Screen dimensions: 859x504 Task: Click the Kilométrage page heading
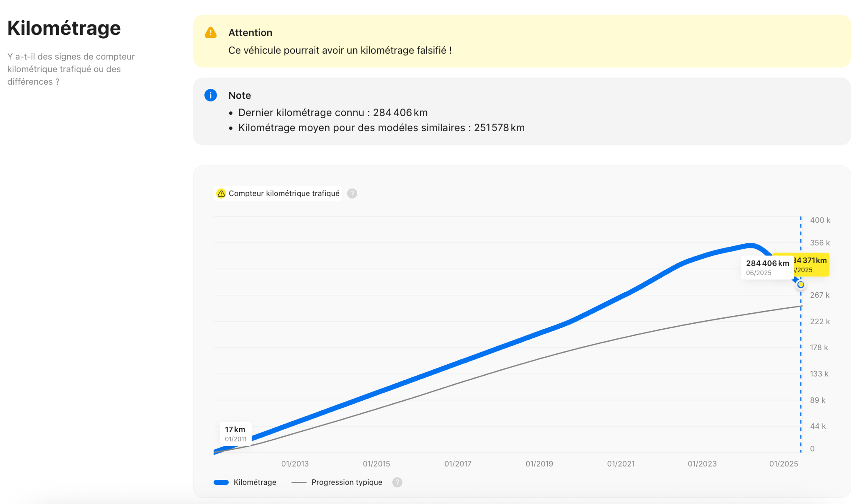point(64,28)
